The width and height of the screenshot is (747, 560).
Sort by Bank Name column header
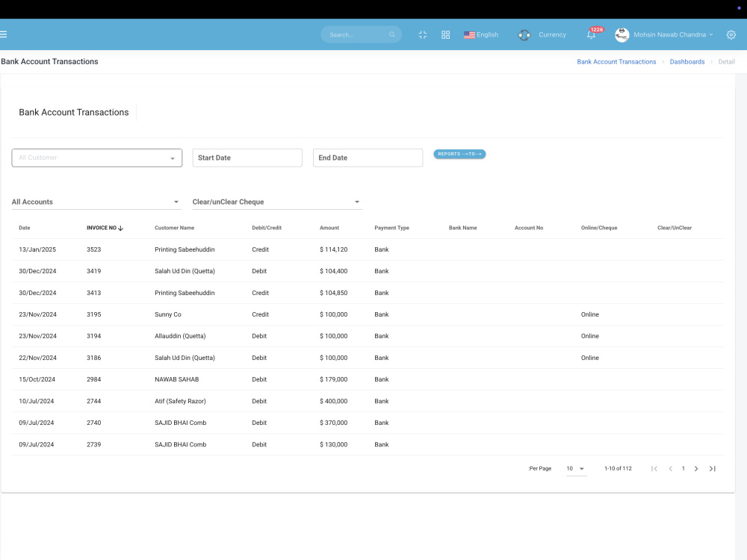(x=462, y=228)
